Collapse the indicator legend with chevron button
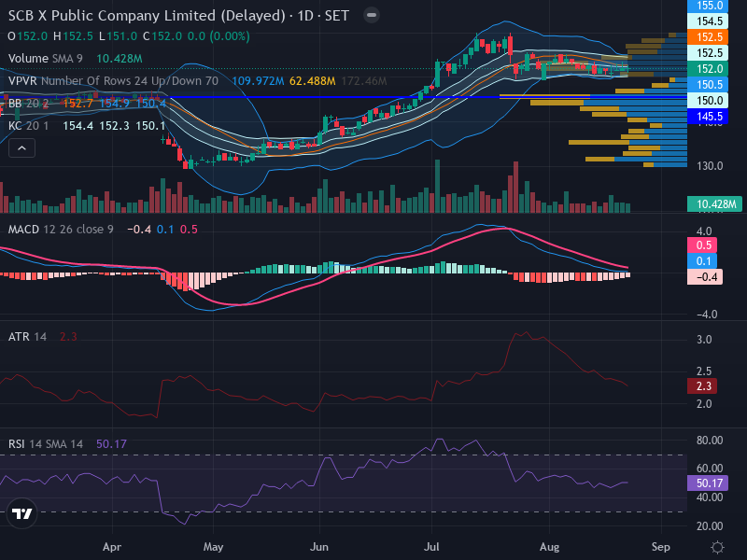 click(x=21, y=148)
